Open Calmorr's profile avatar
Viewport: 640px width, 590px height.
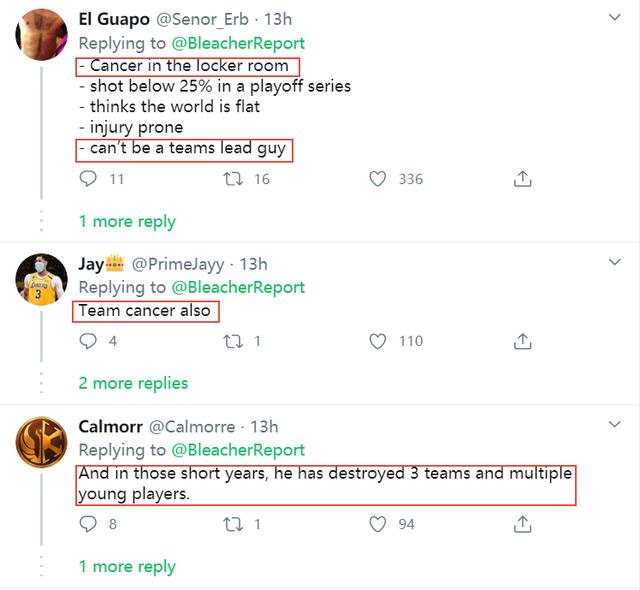41,442
